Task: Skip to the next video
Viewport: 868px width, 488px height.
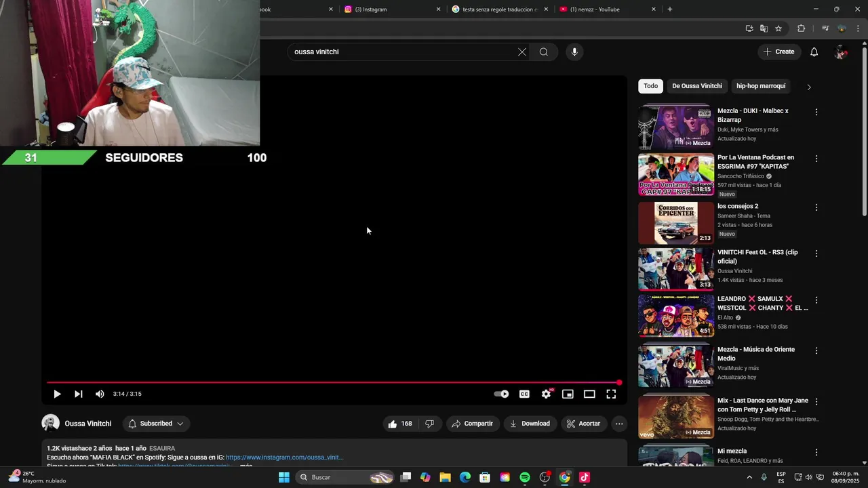Action: point(79,394)
